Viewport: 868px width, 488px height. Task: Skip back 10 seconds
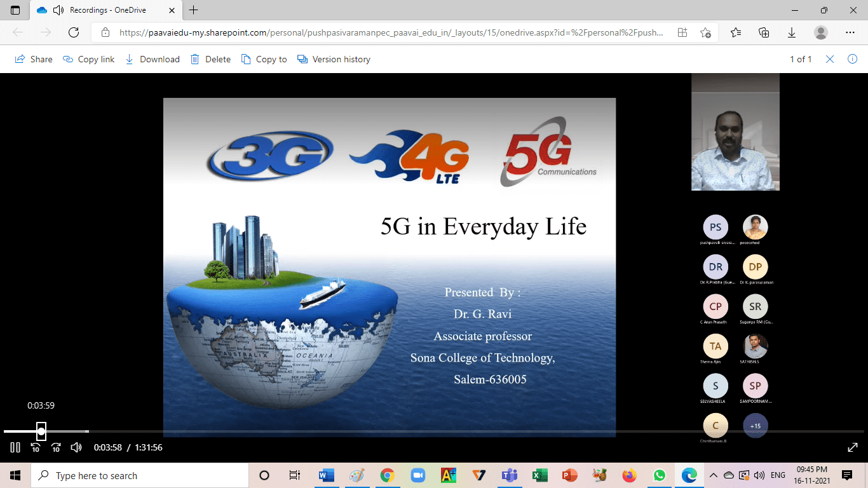point(36,447)
